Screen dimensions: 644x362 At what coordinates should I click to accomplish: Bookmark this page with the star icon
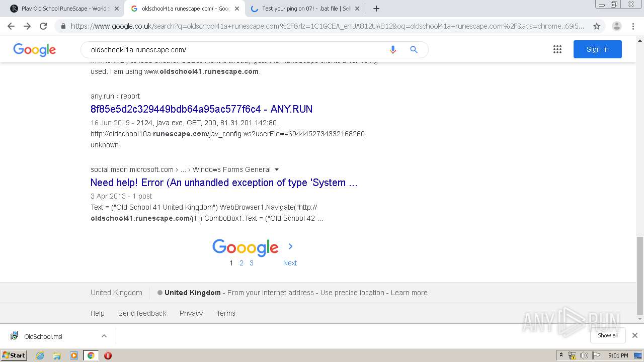[x=597, y=26]
